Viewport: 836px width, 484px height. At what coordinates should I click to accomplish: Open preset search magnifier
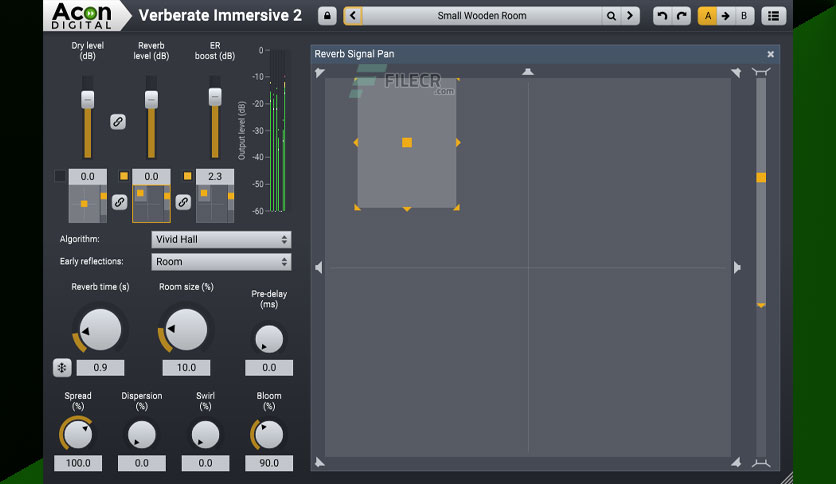611,16
